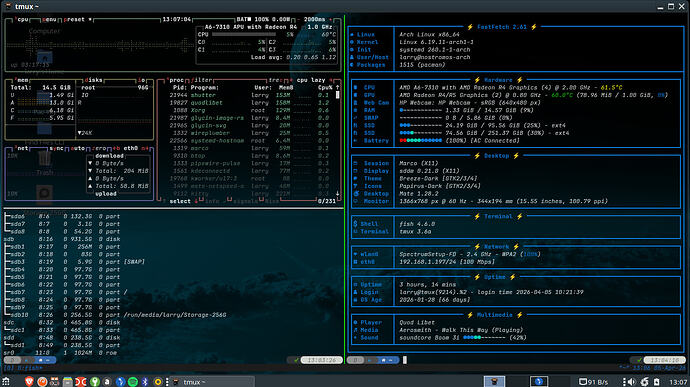Viewport: 690px width, 387px height.
Task: Launch the blue round icon left of Spotify
Action: [x=120, y=382]
